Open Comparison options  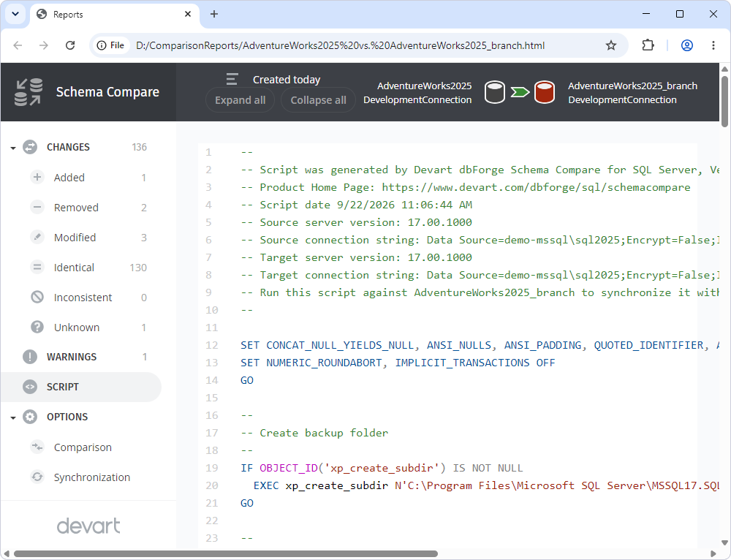click(83, 447)
